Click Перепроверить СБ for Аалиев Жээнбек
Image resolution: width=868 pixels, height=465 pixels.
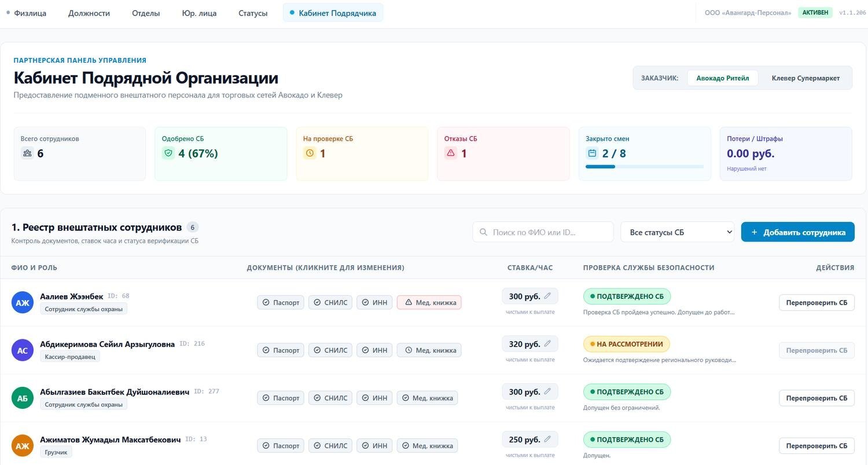pyautogui.click(x=816, y=302)
